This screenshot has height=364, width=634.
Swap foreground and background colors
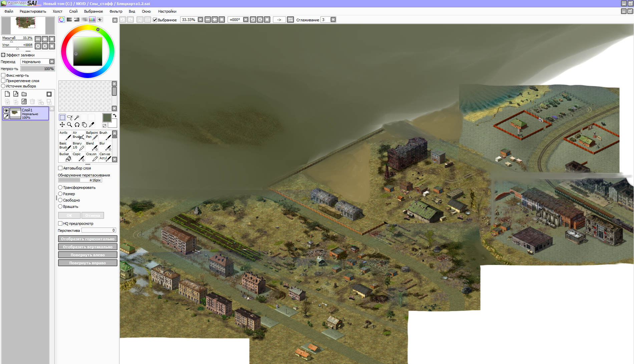click(115, 115)
